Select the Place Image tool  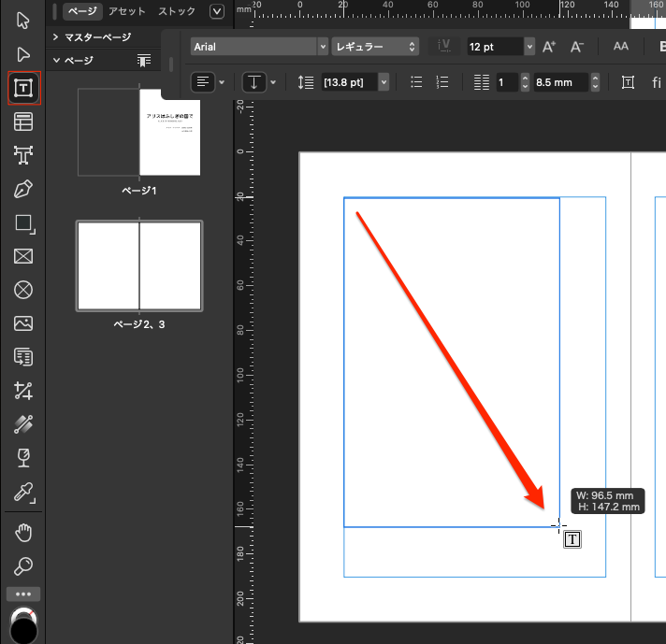(x=23, y=323)
